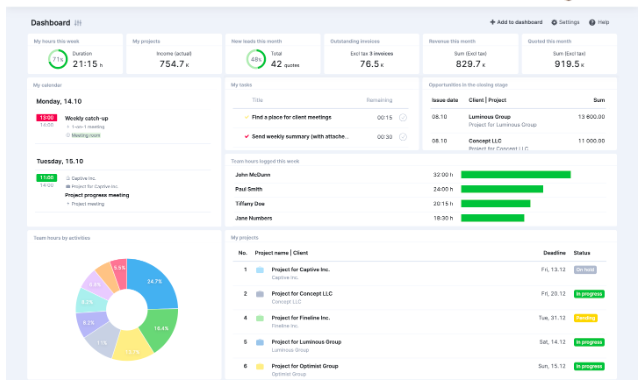The width and height of the screenshot is (641, 390).
Task: Open the Weekly catch-up calendar event
Action: [87, 119]
